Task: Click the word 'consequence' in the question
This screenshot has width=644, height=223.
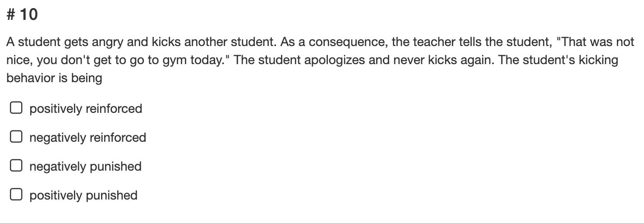Action: coord(348,42)
